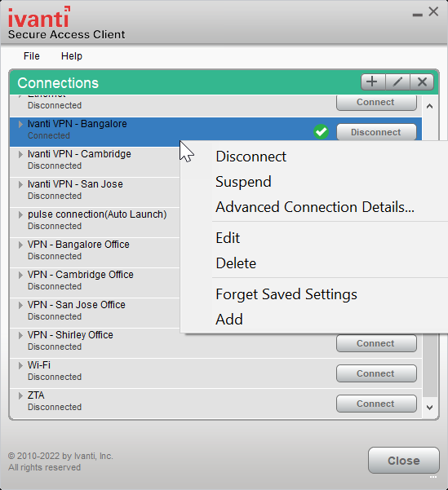Expand the Wi-Fi connection entry
This screenshot has width=448, height=490.
coord(20,365)
